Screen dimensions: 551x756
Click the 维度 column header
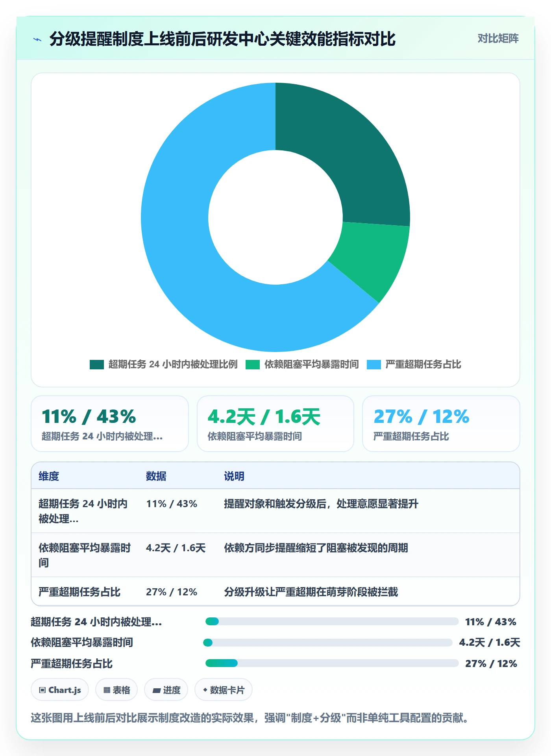(49, 476)
